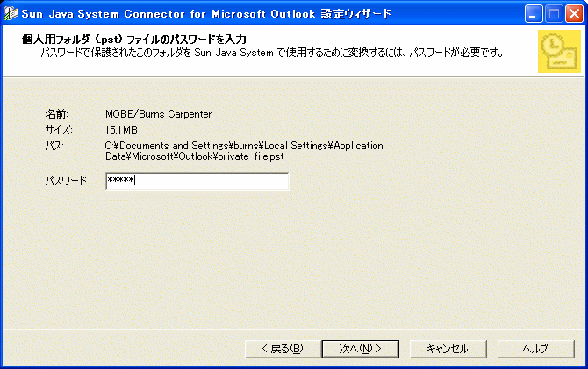Click the description mentioning Sun Java System
The height and width of the screenshot is (369, 588).
(272, 53)
